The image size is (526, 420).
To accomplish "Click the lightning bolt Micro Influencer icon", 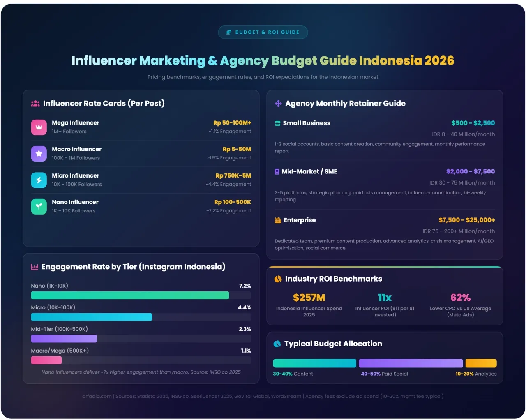I will pos(39,180).
